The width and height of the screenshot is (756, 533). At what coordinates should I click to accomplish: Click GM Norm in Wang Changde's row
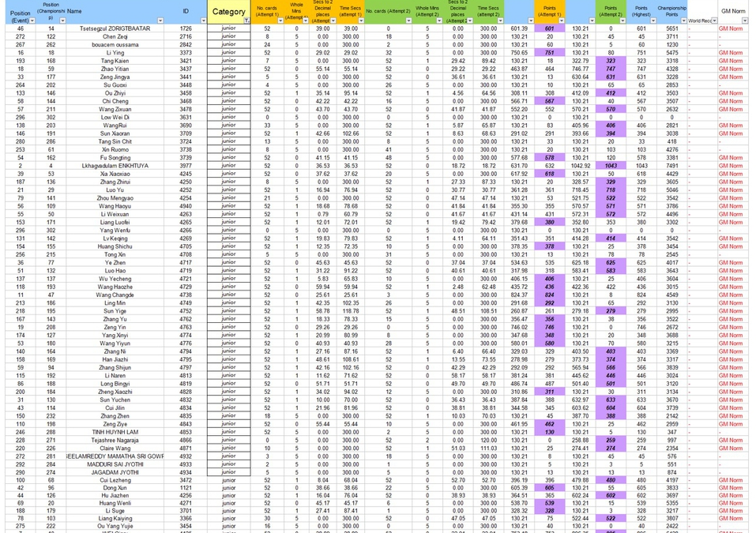tap(731, 295)
